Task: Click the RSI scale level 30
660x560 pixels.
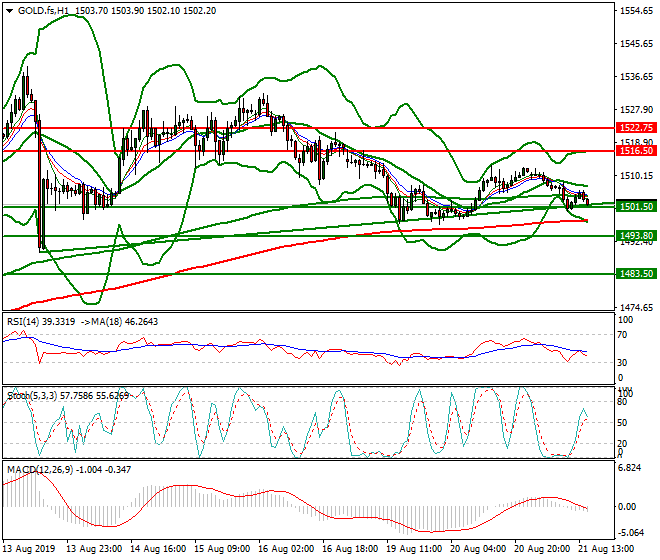Action: 622,363
